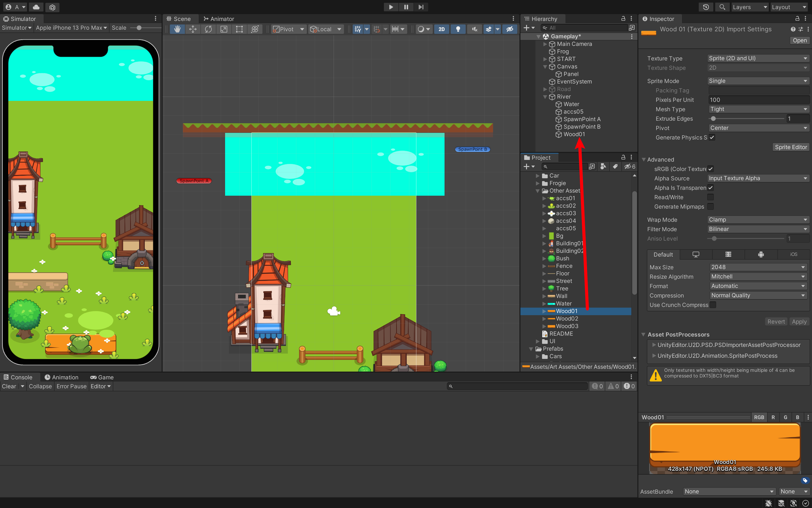Pause the editor playback
Screen dimensions: 812x508
point(406,7)
